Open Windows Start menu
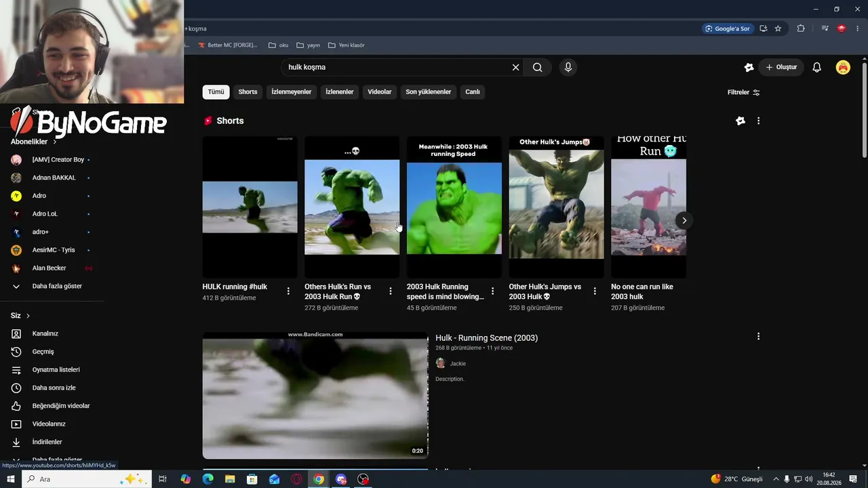Screen dimensions: 868x488 coord(10,479)
